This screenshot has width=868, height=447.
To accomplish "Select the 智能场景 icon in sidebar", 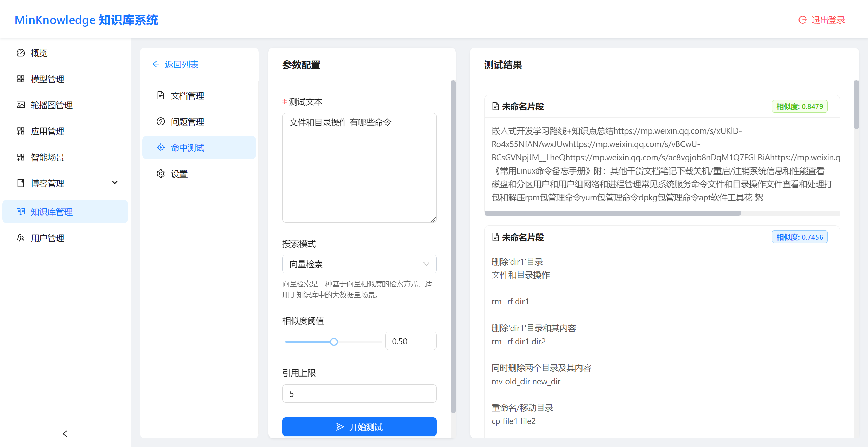I will 21,157.
